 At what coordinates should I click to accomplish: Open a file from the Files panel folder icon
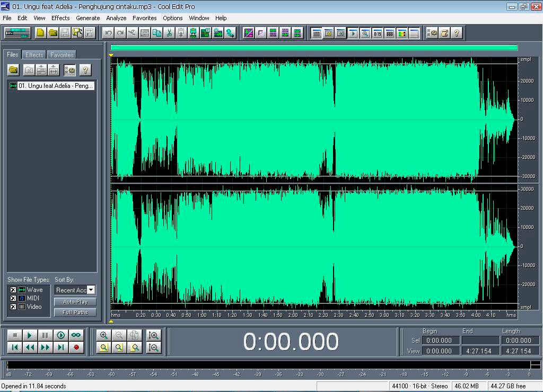pos(13,70)
